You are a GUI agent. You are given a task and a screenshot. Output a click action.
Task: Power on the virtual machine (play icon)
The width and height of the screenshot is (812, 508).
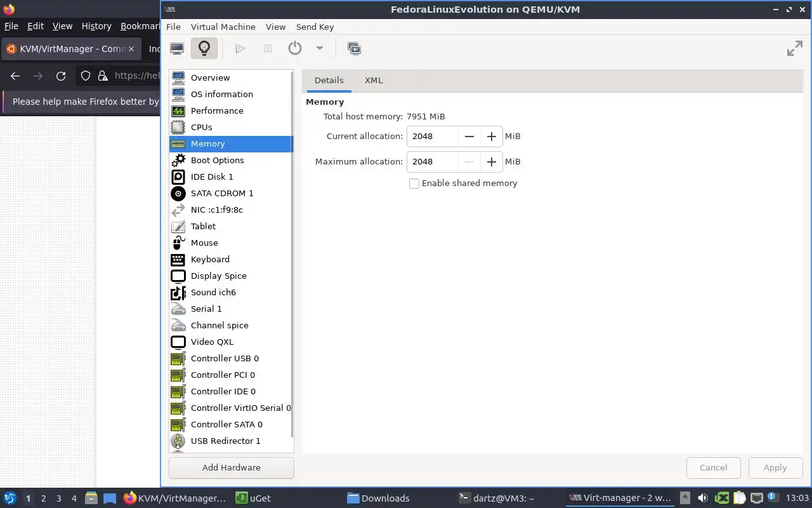point(240,48)
